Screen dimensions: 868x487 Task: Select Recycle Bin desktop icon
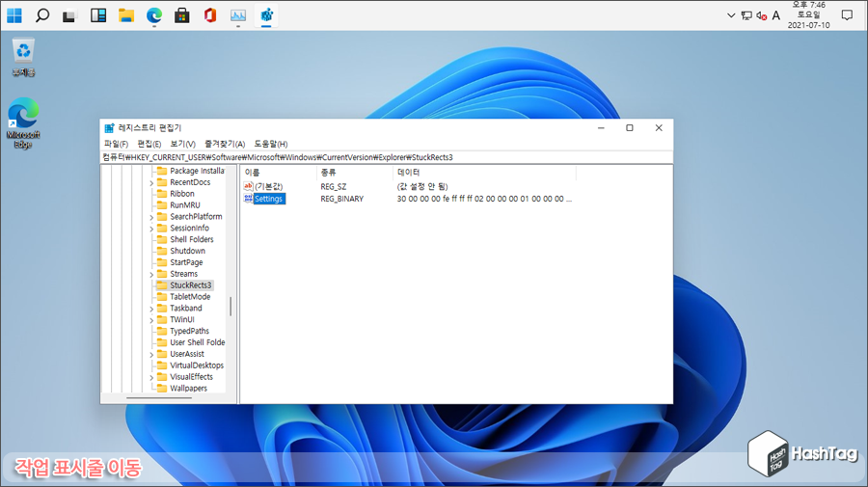23,57
